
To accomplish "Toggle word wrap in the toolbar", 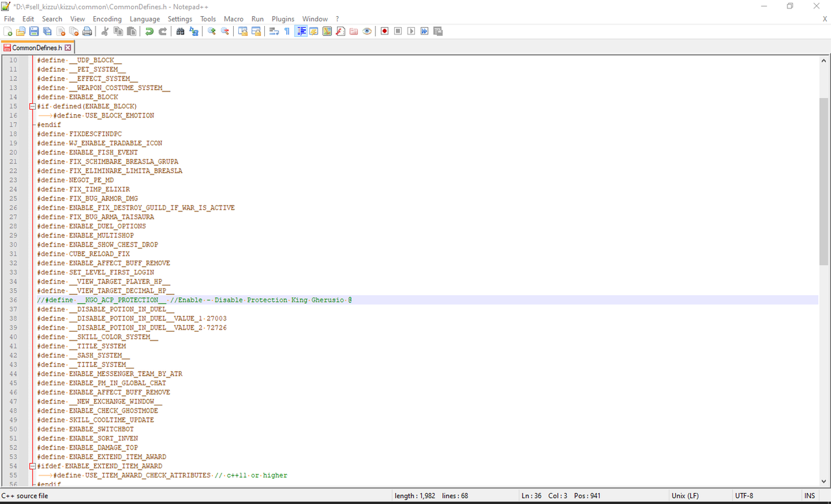I will [274, 31].
